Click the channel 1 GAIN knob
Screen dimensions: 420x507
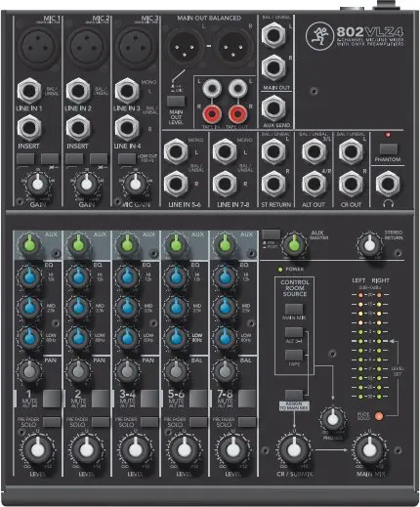38,184
